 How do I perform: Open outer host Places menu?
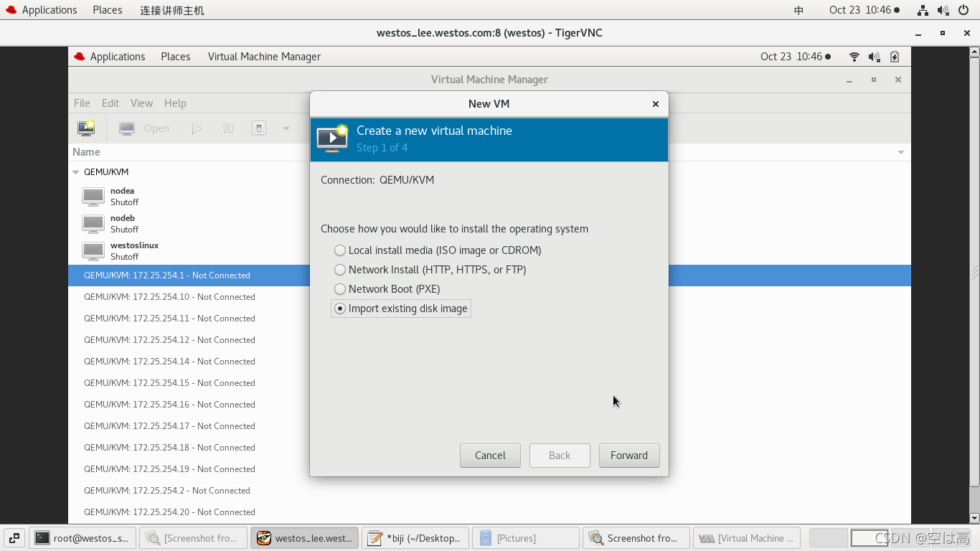(x=108, y=10)
